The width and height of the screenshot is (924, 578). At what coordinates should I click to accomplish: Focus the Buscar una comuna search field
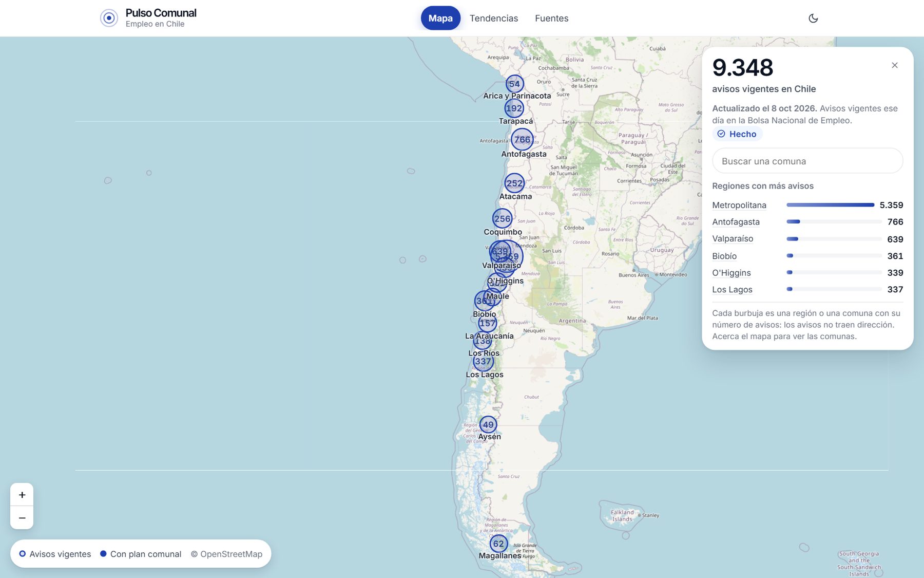point(807,161)
